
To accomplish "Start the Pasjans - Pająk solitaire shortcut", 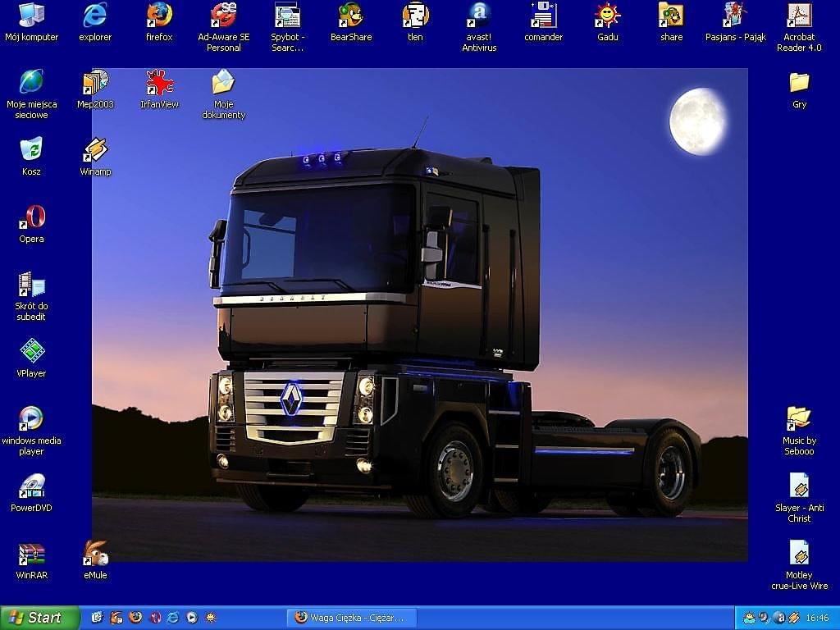I will pyautogui.click(x=736, y=22).
